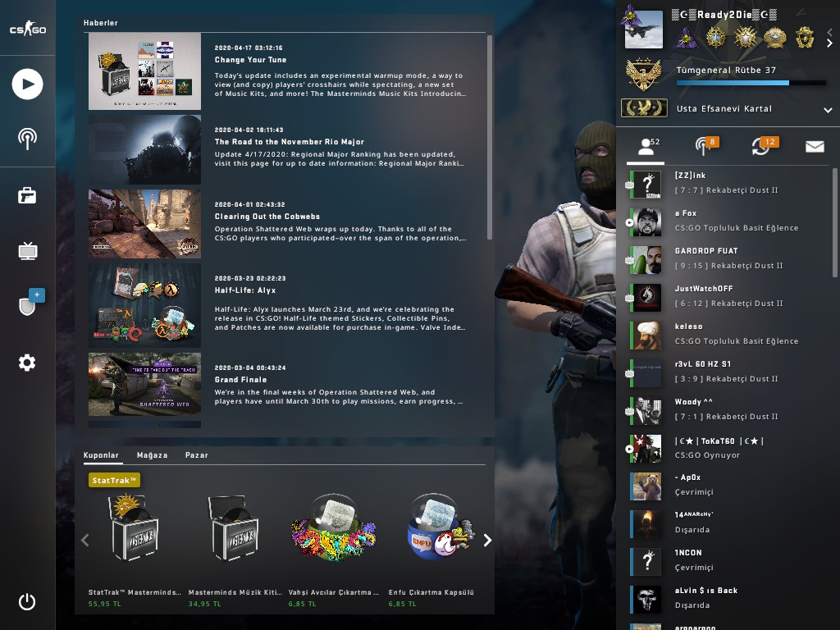Image resolution: width=840 pixels, height=630 pixels.
Task: Click the third silver star medal
Action: 745,38
